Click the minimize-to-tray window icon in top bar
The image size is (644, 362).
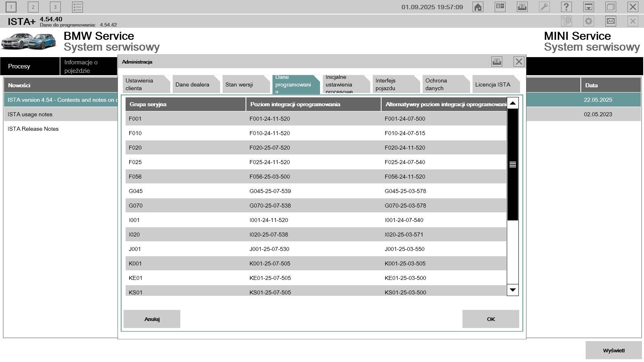coord(588,7)
